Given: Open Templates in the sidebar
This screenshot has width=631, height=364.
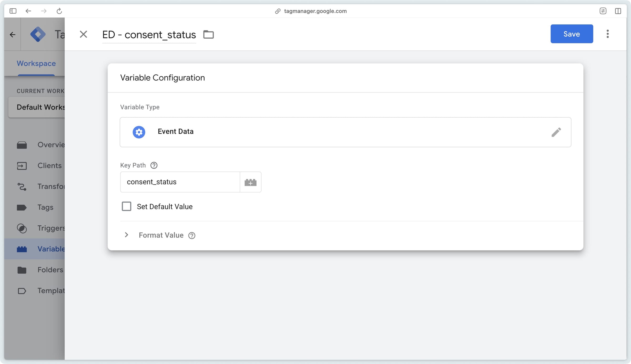Looking at the screenshot, I should point(34,291).
